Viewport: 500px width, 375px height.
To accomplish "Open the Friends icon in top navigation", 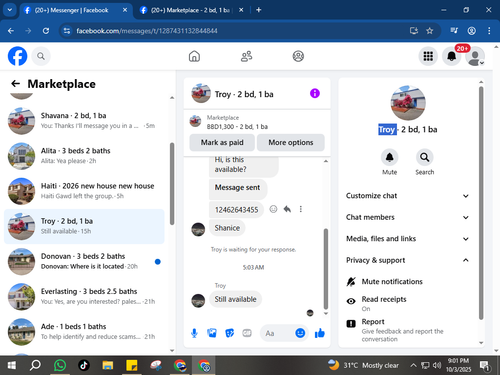I will coord(246,56).
